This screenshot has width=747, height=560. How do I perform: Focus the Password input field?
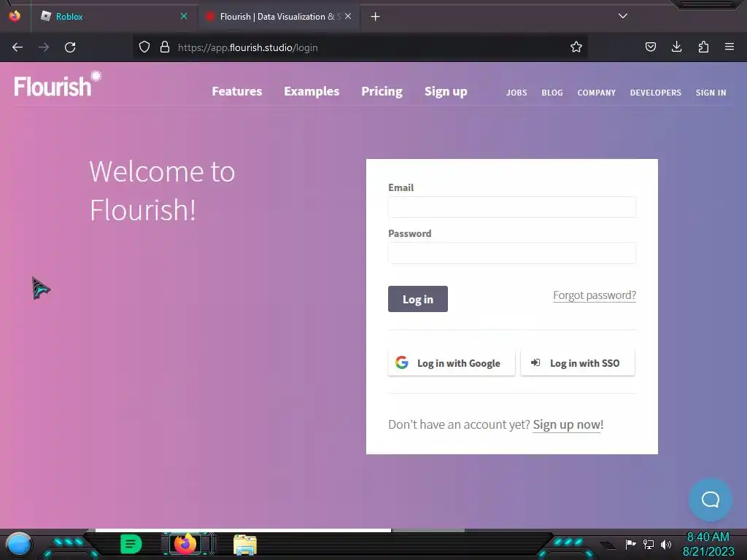coord(511,253)
